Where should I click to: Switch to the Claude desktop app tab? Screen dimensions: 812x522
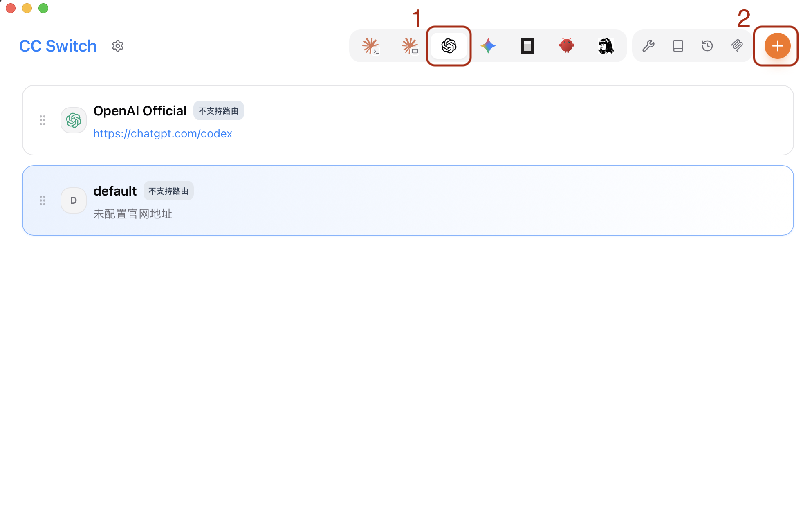click(x=410, y=46)
